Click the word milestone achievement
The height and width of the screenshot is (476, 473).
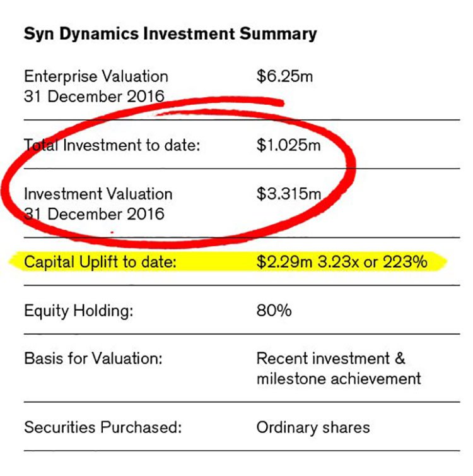click(339, 379)
